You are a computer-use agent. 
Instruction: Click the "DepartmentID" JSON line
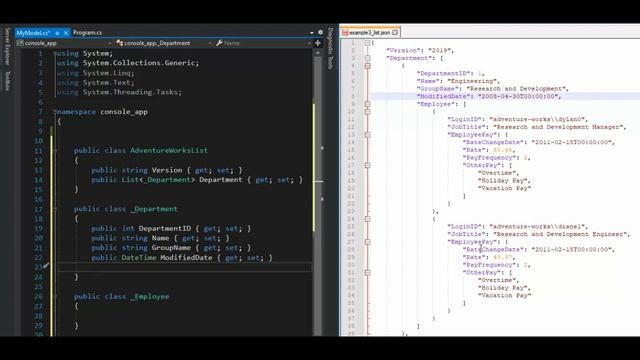(450, 73)
